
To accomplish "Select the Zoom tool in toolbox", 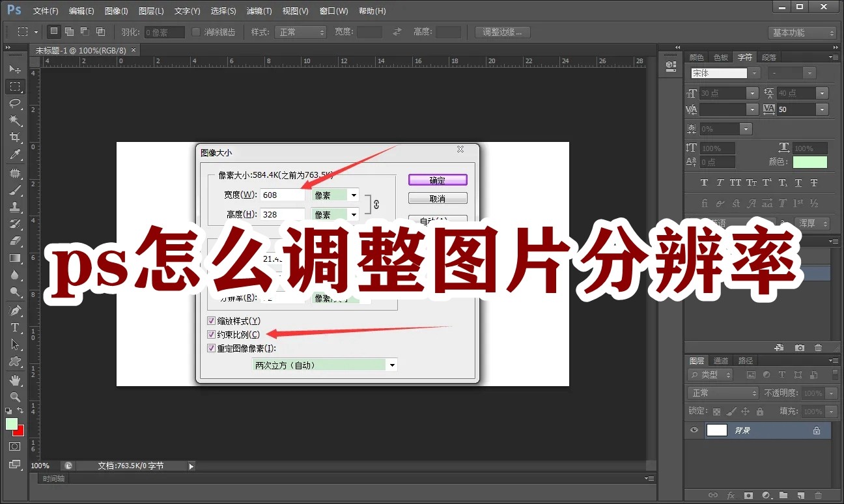I will [x=15, y=397].
